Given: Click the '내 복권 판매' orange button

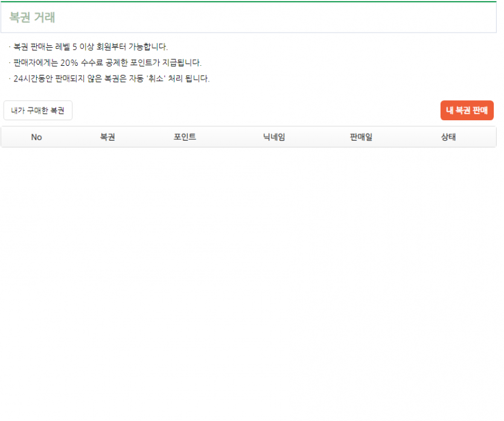Looking at the screenshot, I should [x=467, y=111].
